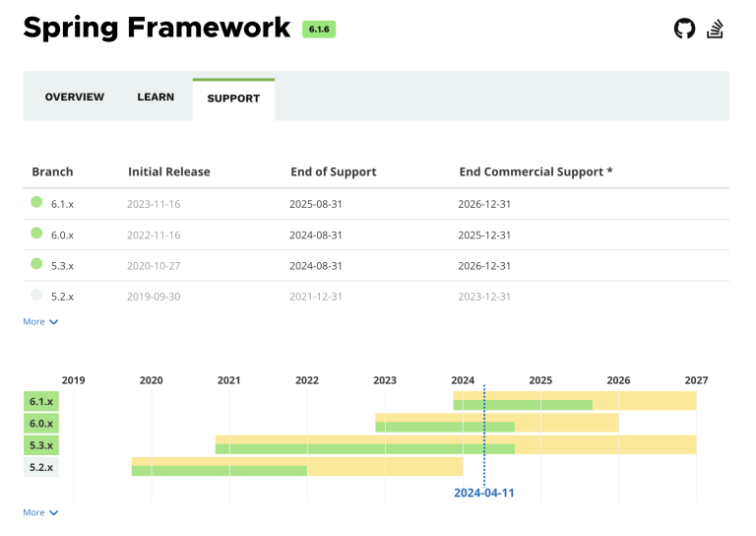Screen dimensions: 756x536
Task: Click 5.3.x end of support 2024-08-31
Action: 316,266
